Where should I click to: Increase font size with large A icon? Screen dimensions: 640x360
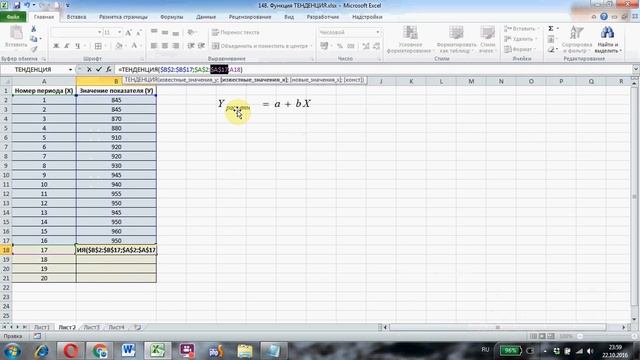pos(129,33)
